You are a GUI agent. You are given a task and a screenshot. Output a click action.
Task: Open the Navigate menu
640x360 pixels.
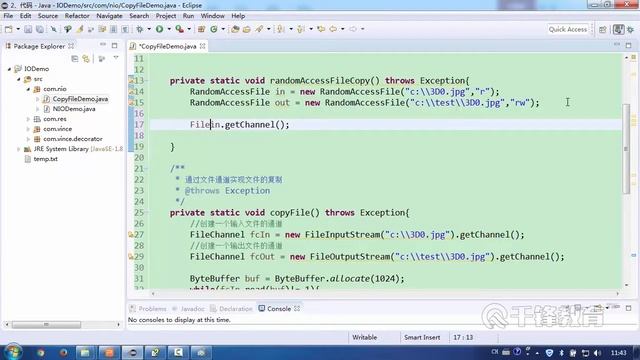[109, 16]
